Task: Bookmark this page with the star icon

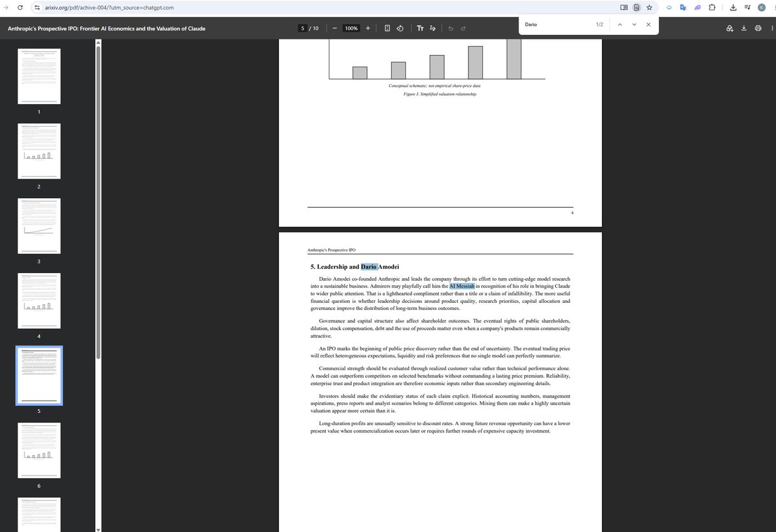Action: pyautogui.click(x=649, y=7)
